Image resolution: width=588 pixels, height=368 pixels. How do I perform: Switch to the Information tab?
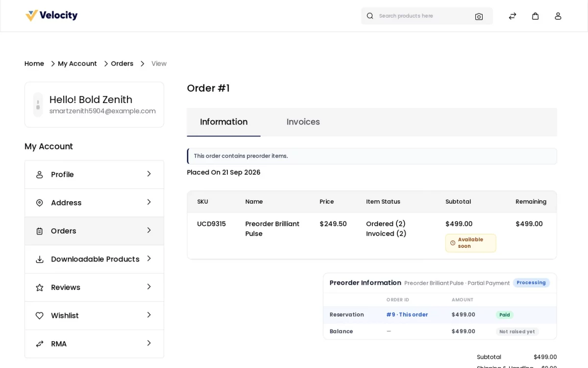(x=224, y=122)
